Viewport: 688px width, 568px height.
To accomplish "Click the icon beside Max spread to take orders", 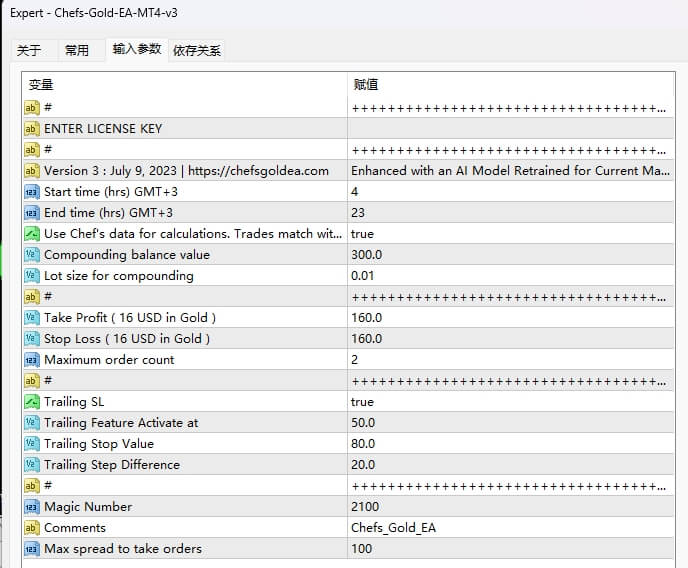I will coord(31,548).
